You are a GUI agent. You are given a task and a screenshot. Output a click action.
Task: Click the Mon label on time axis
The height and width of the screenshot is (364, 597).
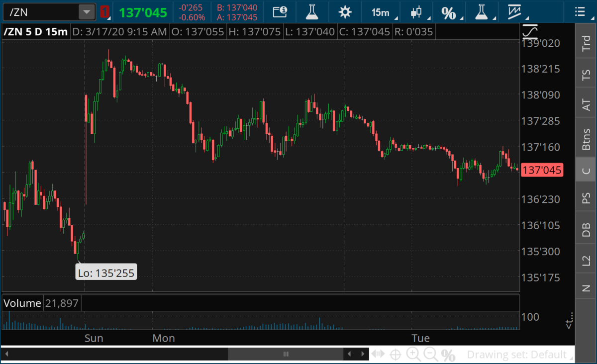pos(164,338)
